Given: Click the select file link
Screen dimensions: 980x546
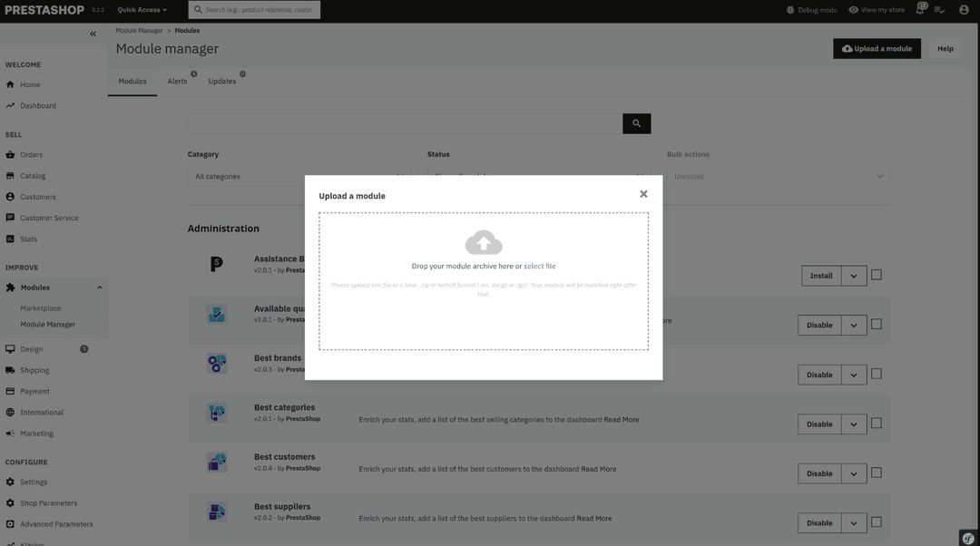Looking at the screenshot, I should pyautogui.click(x=540, y=266).
